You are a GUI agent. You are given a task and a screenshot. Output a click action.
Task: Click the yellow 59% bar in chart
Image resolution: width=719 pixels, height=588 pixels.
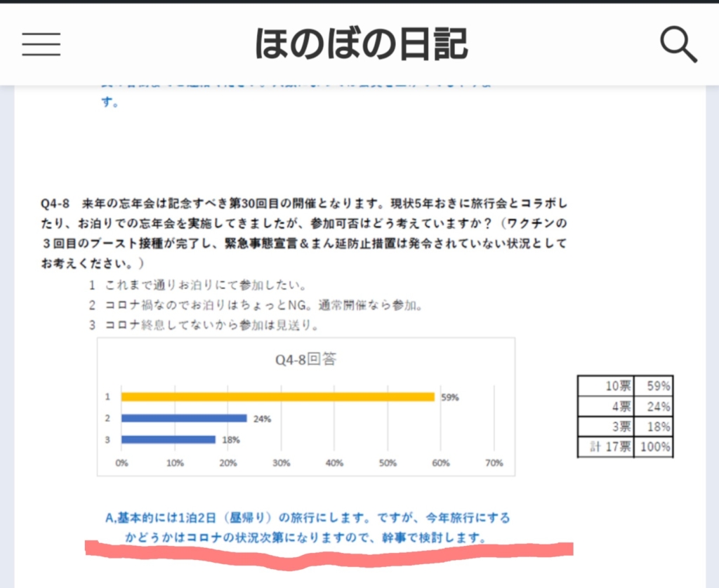click(278, 396)
